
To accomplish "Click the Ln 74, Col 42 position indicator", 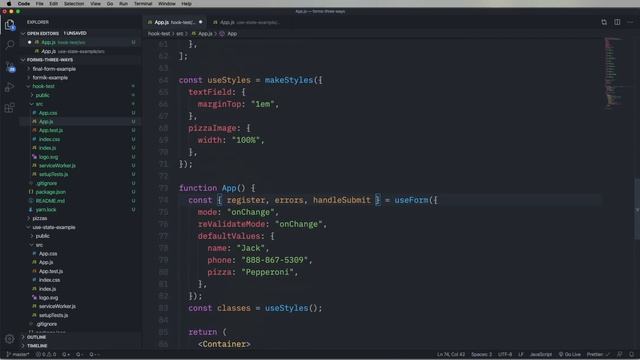I will click(x=451, y=354).
